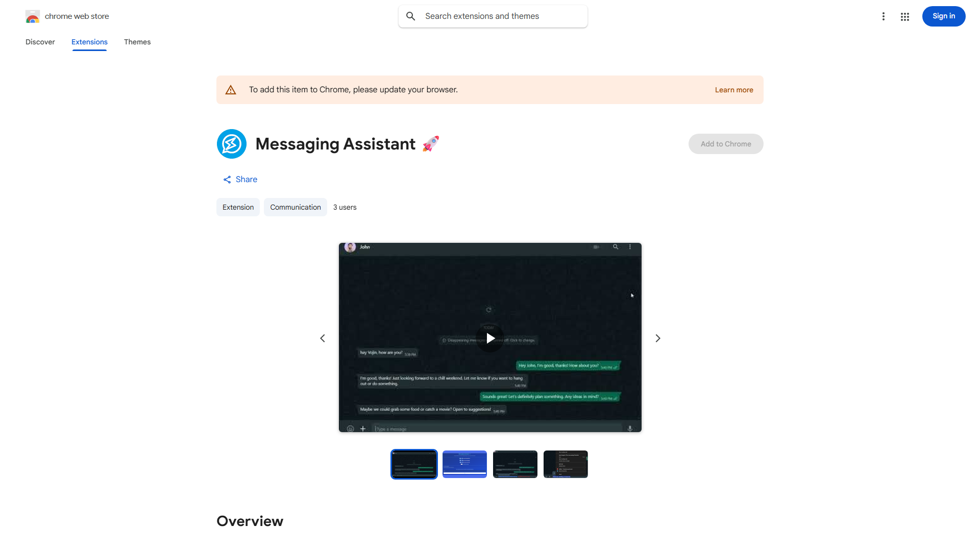Click the search extensions input field

[493, 16]
